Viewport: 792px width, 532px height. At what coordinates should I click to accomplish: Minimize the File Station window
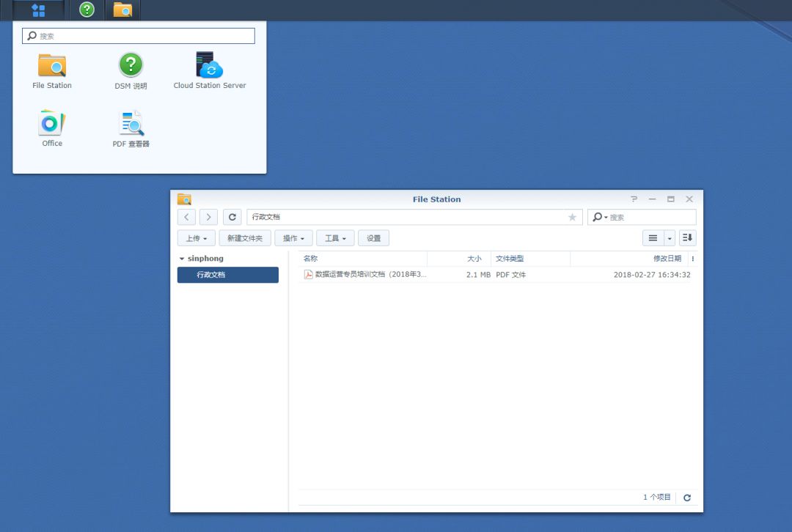pos(652,199)
